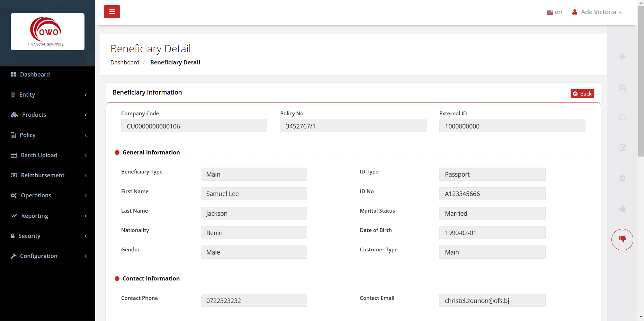Click the Policy document icon
This screenshot has height=321, width=644.
(13, 135)
